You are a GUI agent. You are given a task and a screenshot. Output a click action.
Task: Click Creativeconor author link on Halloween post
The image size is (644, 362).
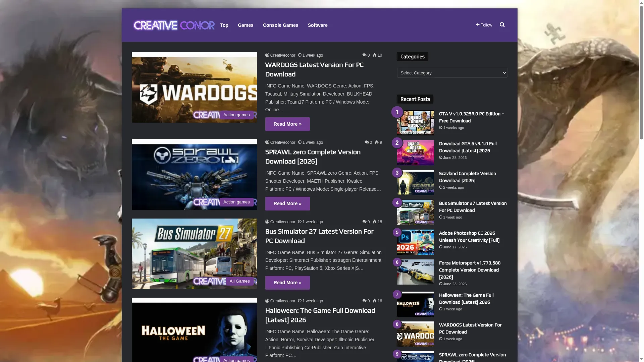(280, 301)
